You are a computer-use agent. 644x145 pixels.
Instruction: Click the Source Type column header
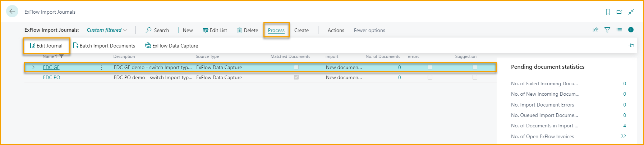pos(207,56)
